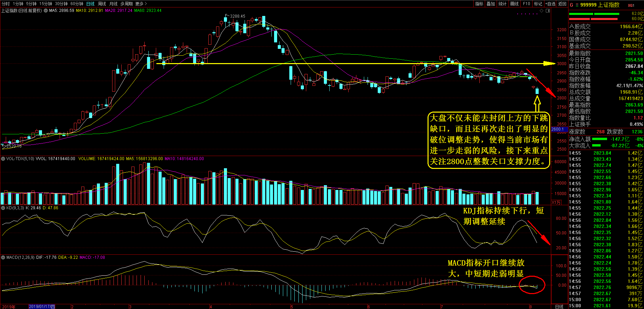The width and height of the screenshot is (644, 309).
Task: Click the 净流入额 -147.7亿 row
Action: pyautogui.click(x=606, y=139)
